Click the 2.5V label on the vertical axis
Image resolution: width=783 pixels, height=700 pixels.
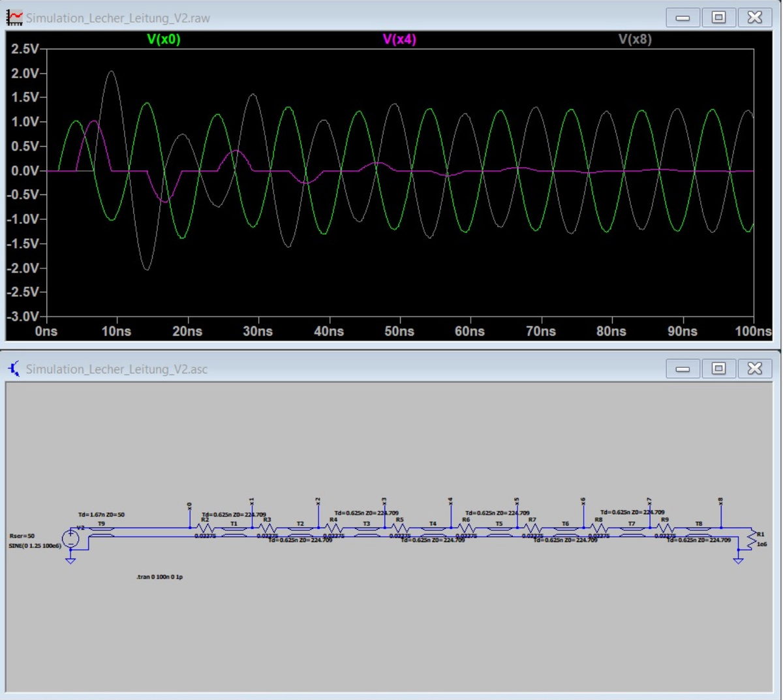(25, 49)
